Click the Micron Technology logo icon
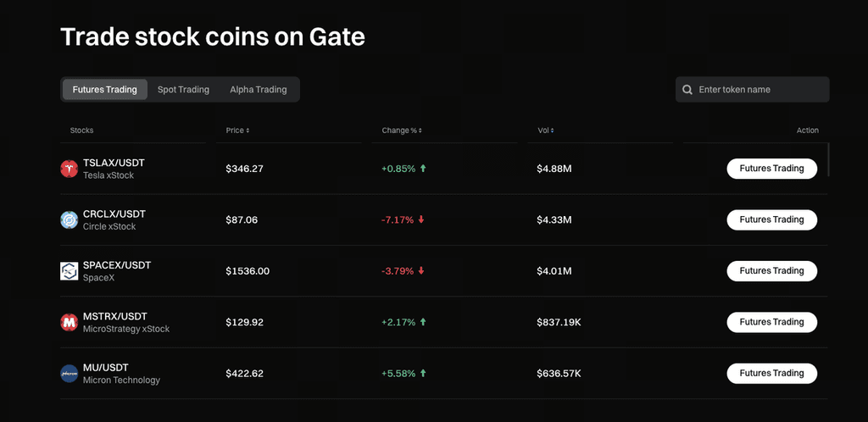 pos(70,374)
